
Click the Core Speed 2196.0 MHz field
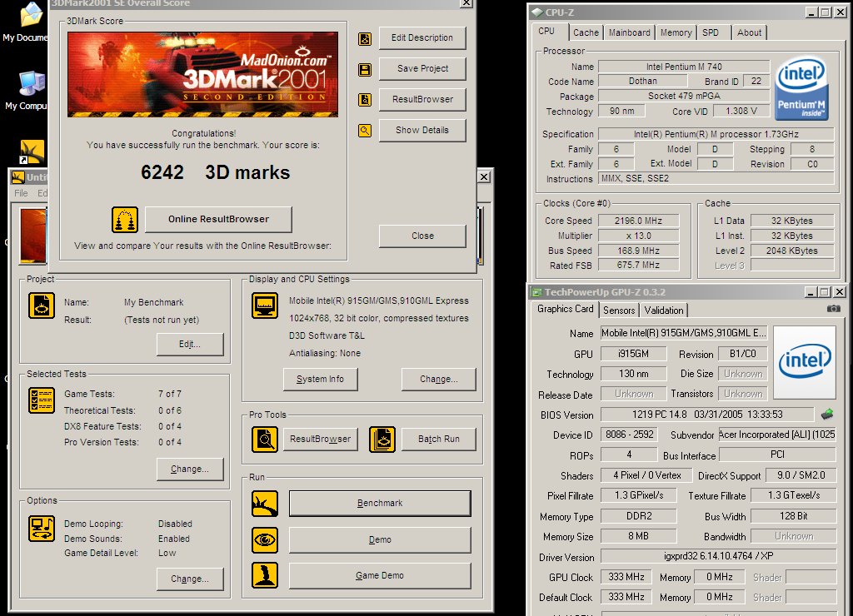[638, 221]
